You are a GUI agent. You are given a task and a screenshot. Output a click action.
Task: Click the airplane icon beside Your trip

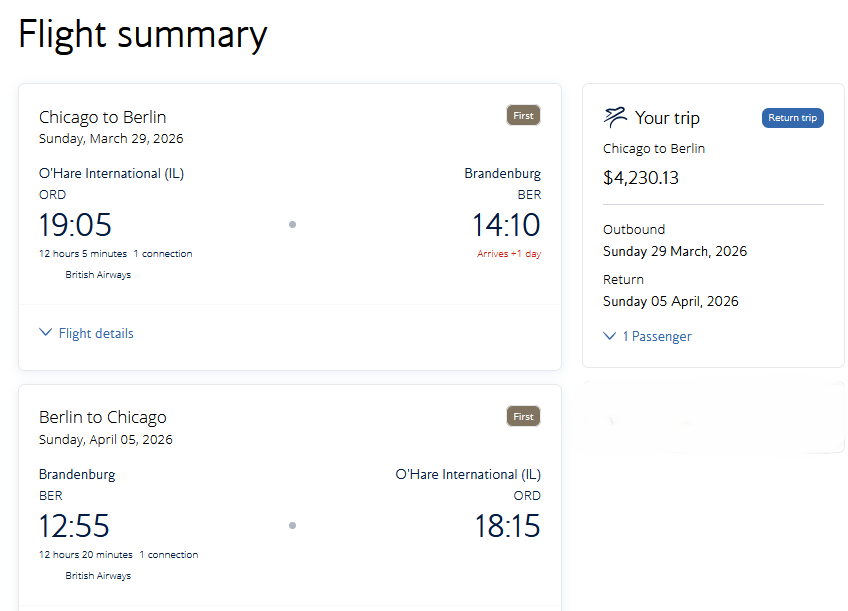(x=615, y=117)
